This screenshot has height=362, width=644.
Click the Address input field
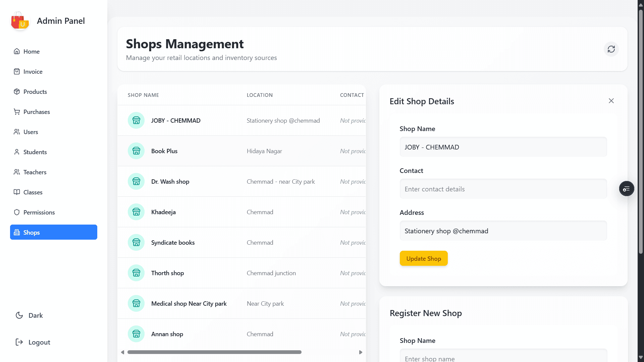503,231
